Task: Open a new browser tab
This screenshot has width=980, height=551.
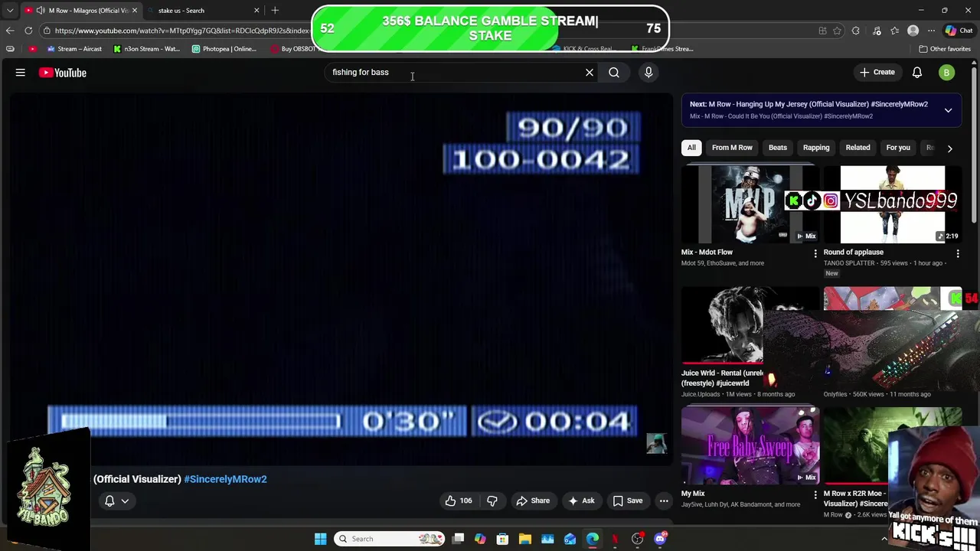Action: pos(275,11)
